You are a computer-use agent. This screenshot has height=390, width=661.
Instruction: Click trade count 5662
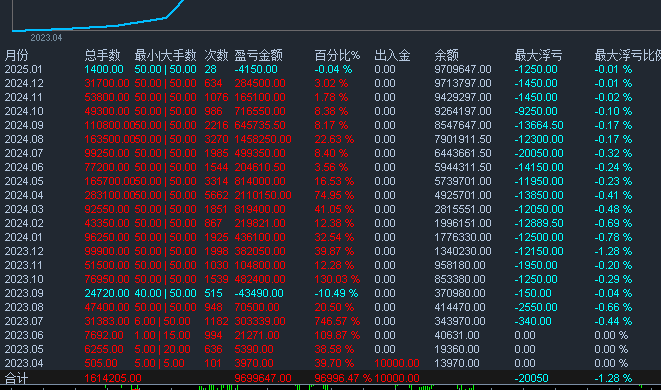tap(216, 195)
